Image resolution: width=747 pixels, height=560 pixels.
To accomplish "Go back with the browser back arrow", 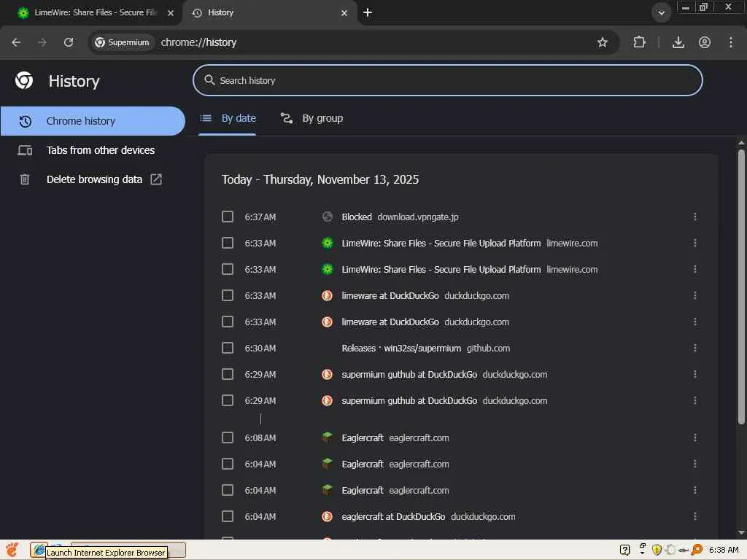I will click(x=16, y=42).
